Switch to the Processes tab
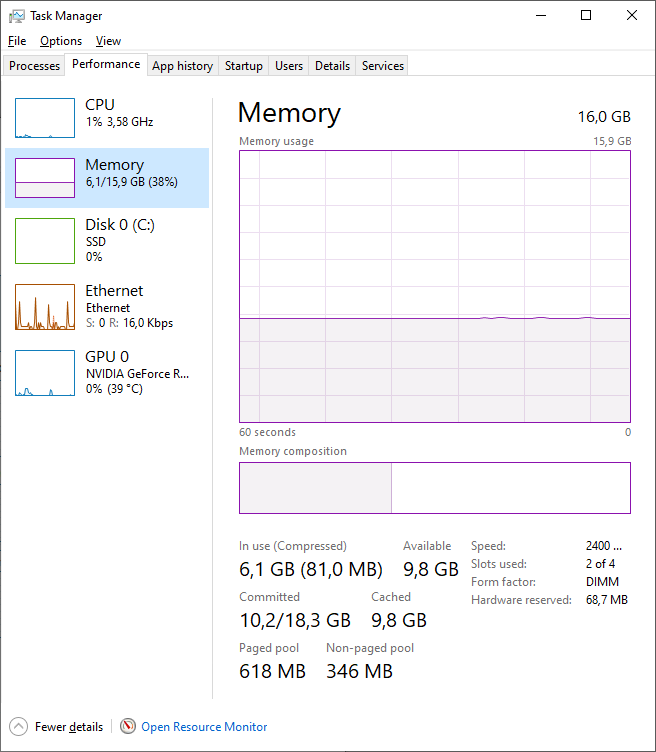 35,66
